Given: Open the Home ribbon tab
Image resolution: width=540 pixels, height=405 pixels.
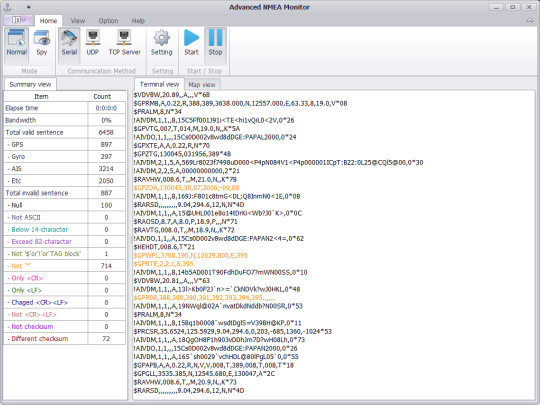Looking at the screenshot, I should point(48,21).
